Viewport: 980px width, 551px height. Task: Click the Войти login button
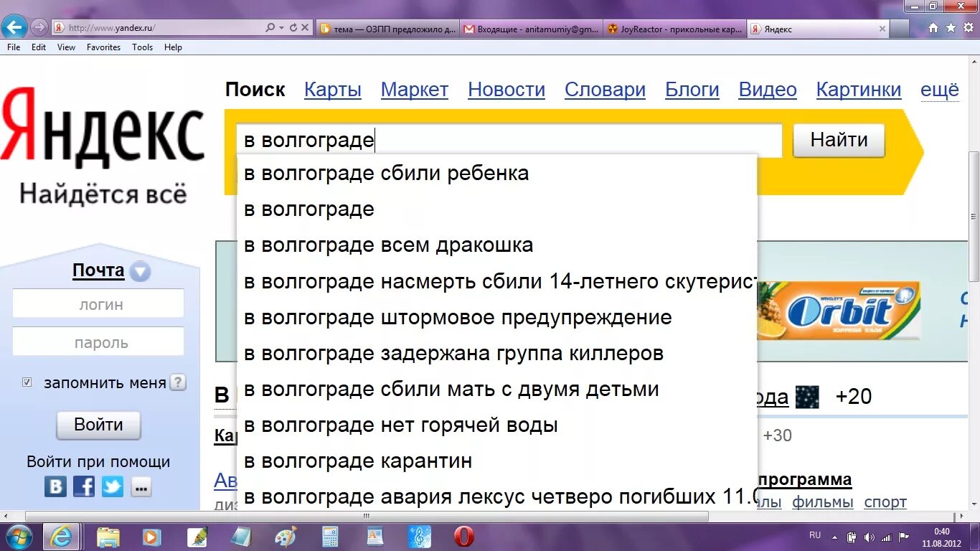pos(98,425)
